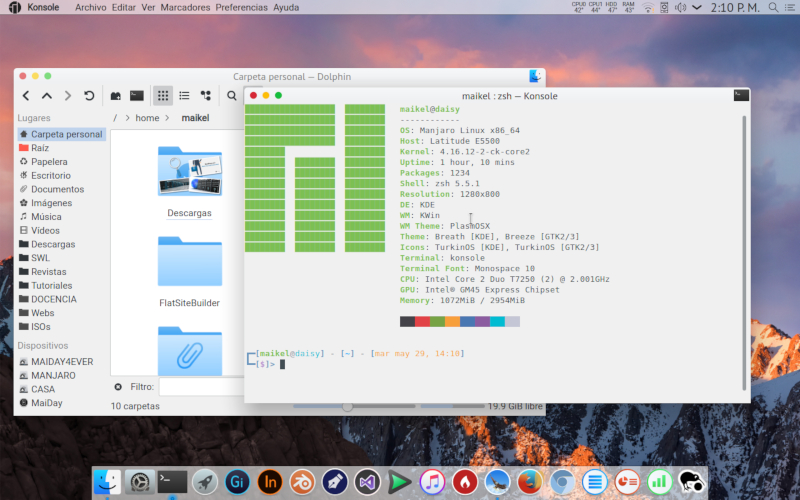Go back in Dolphin navigation
800x500 pixels.
[26, 95]
